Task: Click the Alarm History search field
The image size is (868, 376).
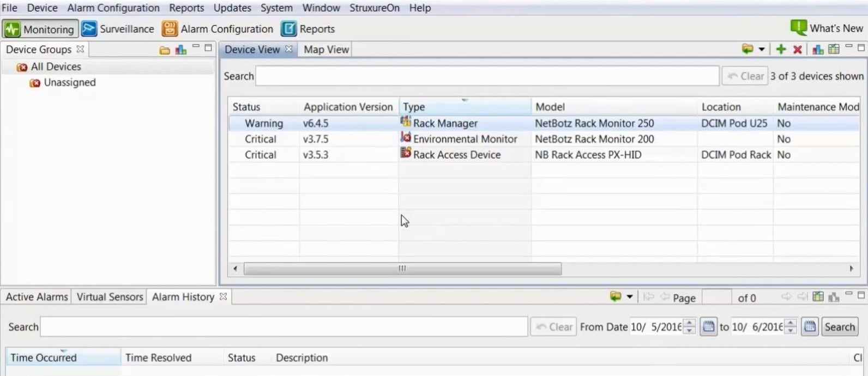Action: (284, 327)
